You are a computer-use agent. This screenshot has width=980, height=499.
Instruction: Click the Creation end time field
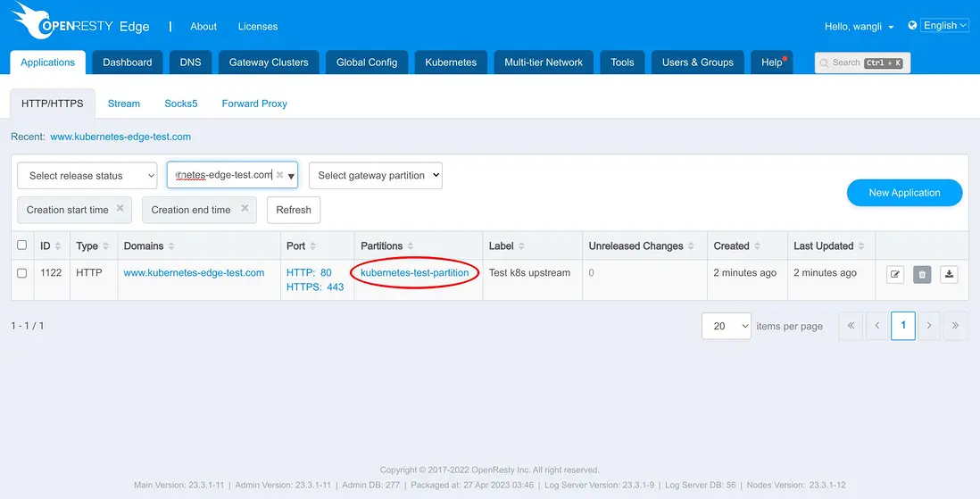click(199, 210)
